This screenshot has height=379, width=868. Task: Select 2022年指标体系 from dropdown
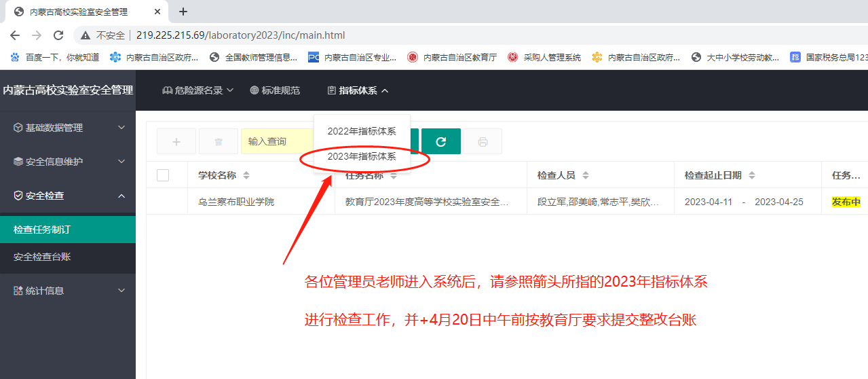362,131
